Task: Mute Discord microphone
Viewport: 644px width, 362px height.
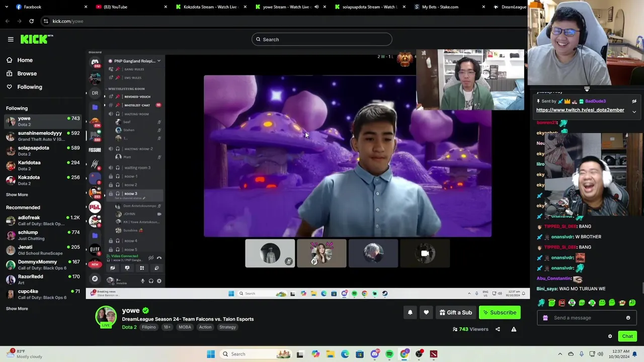Action: click(x=142, y=281)
